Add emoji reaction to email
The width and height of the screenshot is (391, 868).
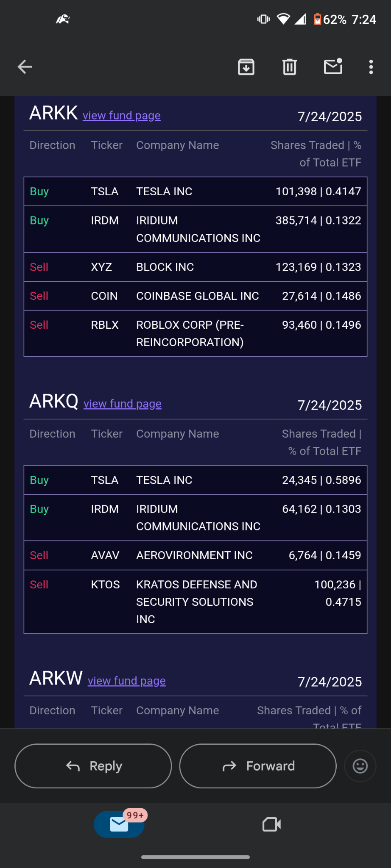(x=360, y=766)
